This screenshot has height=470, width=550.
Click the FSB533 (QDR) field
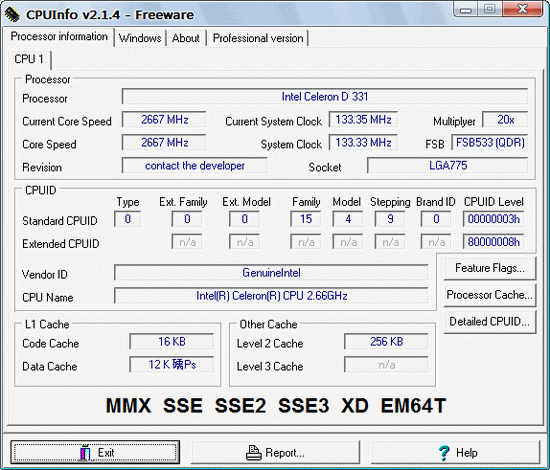pyautogui.click(x=490, y=142)
